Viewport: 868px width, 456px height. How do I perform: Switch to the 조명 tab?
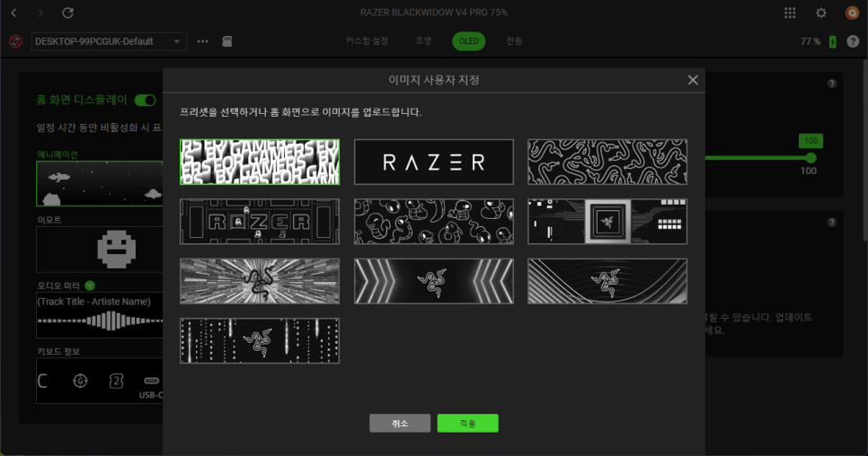423,41
